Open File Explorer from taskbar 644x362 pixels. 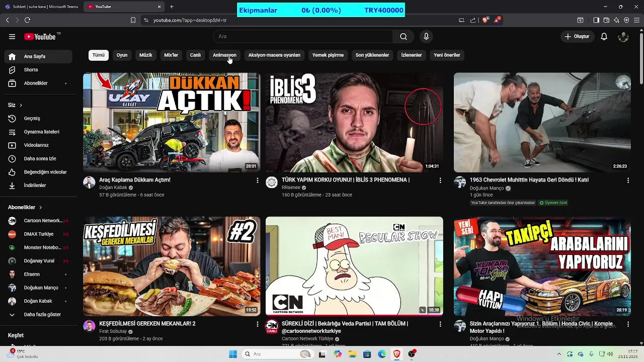coord(353,354)
